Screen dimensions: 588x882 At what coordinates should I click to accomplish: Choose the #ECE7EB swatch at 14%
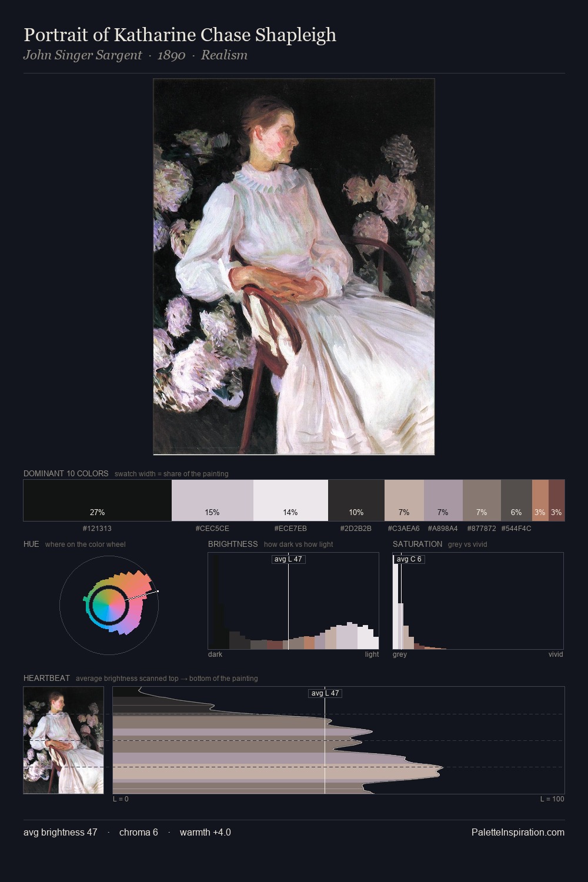point(290,500)
